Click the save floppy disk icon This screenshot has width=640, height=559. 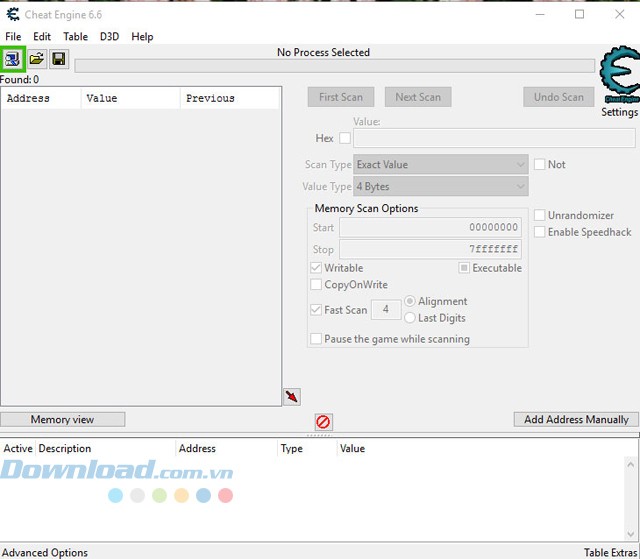tap(58, 60)
